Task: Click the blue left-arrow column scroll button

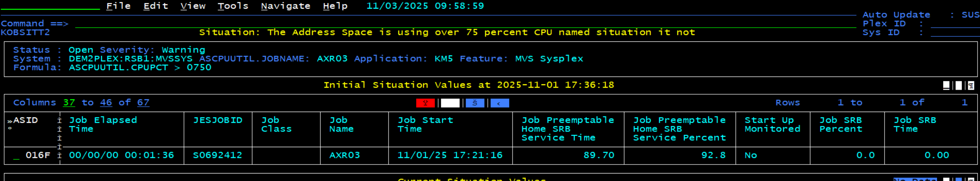Action: (500, 103)
